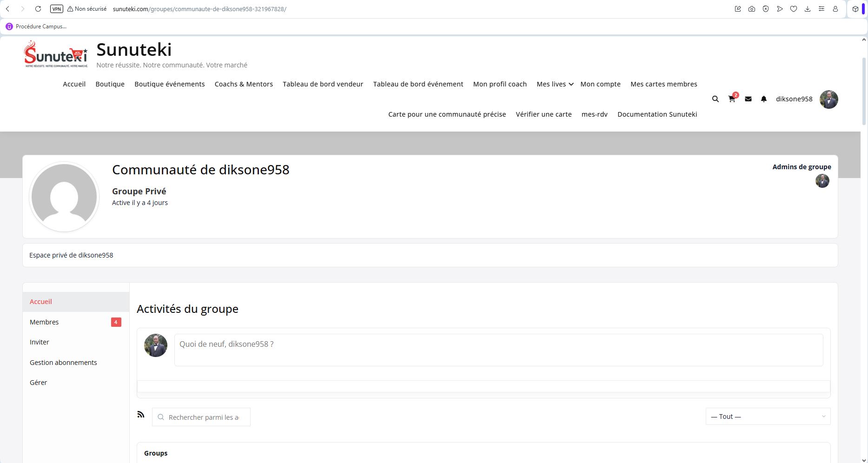This screenshot has width=868, height=463.
Task: Click the heart bookmark icon
Action: [x=794, y=9]
